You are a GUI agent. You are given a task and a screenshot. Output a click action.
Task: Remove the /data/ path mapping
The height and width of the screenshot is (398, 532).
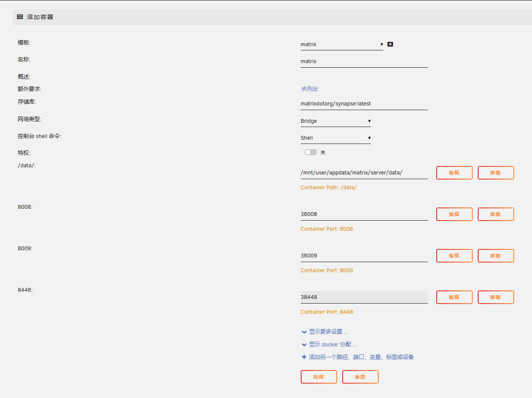coord(496,173)
